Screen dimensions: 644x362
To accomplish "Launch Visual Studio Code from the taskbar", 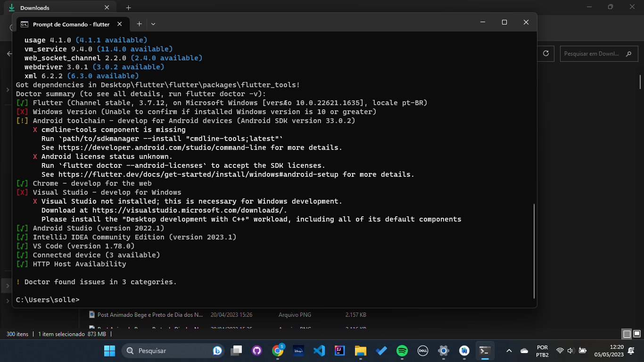I will tap(319, 351).
